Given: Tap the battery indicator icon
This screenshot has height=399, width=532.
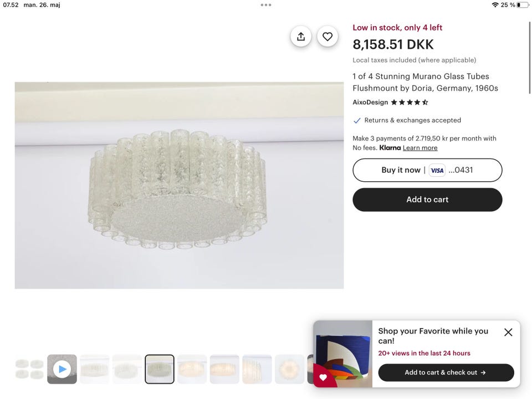Looking at the screenshot, I should 522,5.
